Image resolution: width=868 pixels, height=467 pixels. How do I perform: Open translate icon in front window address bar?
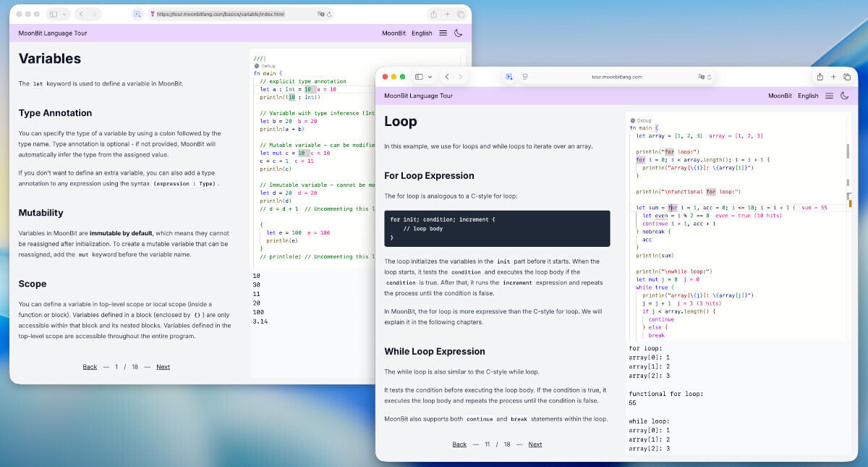click(x=702, y=77)
